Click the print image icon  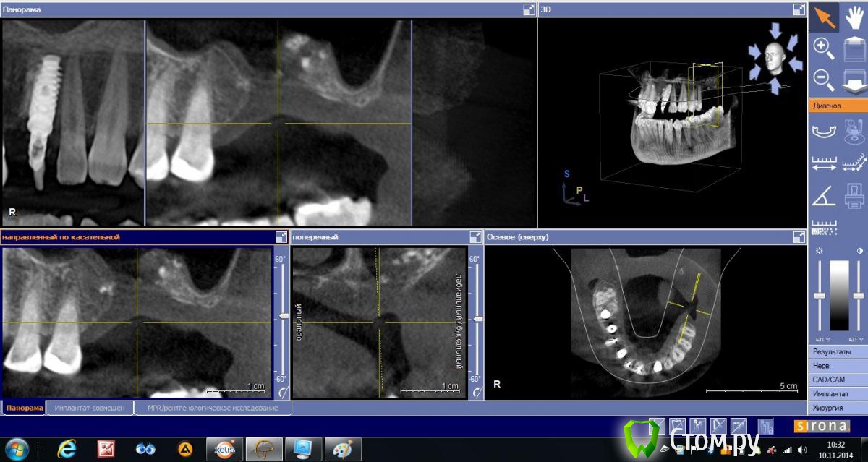(854, 195)
